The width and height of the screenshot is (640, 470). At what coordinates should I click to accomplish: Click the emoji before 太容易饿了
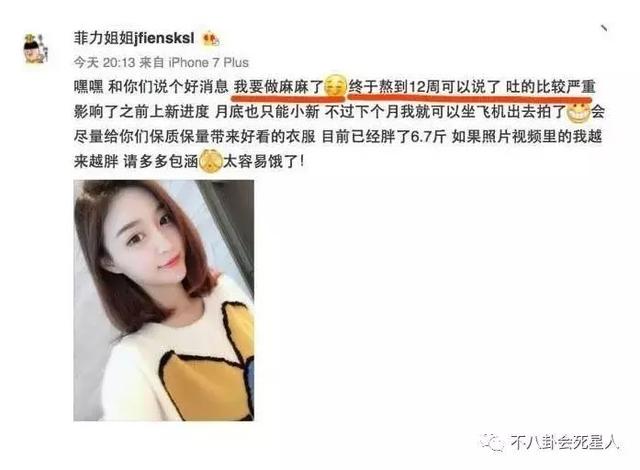click(210, 162)
